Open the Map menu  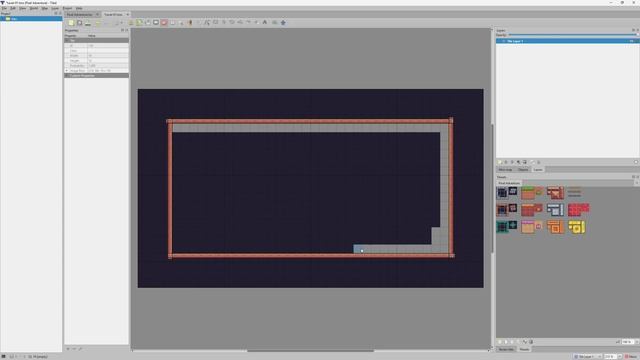(x=44, y=8)
